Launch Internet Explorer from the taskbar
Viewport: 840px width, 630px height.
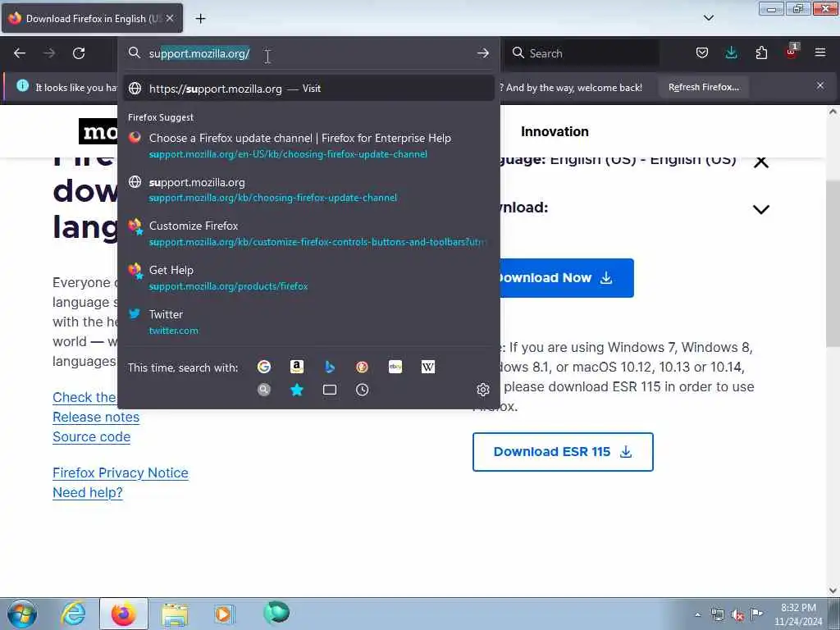pyautogui.click(x=73, y=614)
